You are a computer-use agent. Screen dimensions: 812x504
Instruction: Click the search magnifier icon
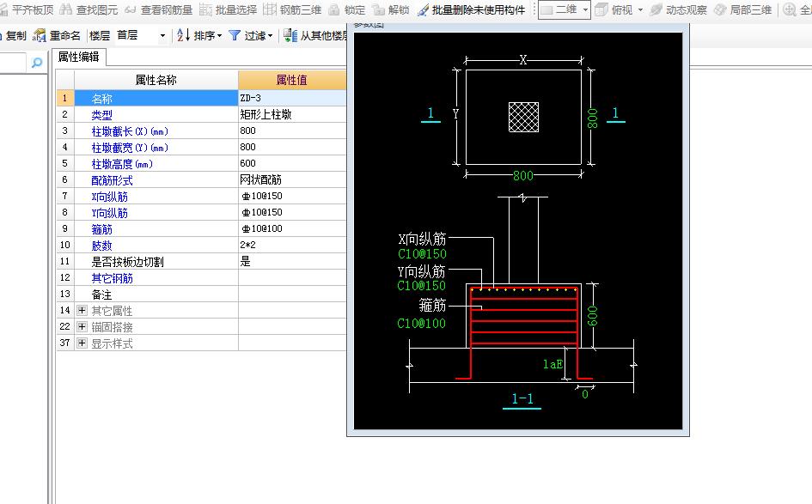point(37,63)
